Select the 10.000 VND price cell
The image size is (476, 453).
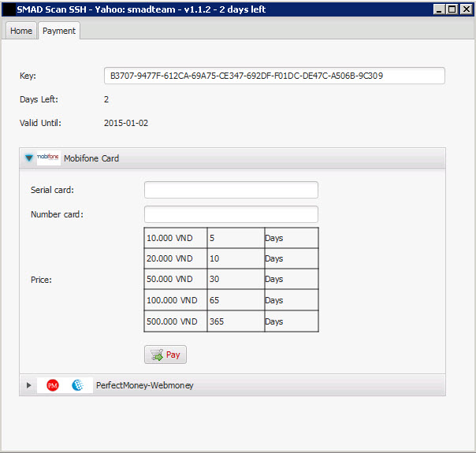click(176, 238)
